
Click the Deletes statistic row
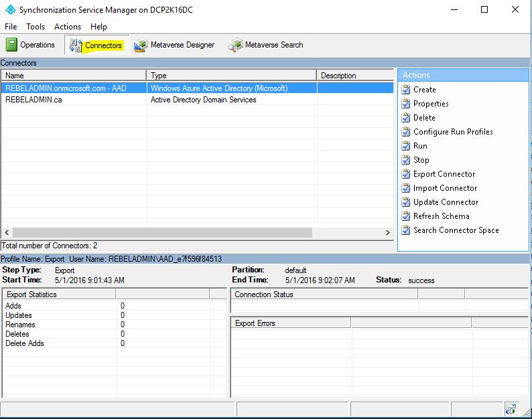[x=115, y=334]
